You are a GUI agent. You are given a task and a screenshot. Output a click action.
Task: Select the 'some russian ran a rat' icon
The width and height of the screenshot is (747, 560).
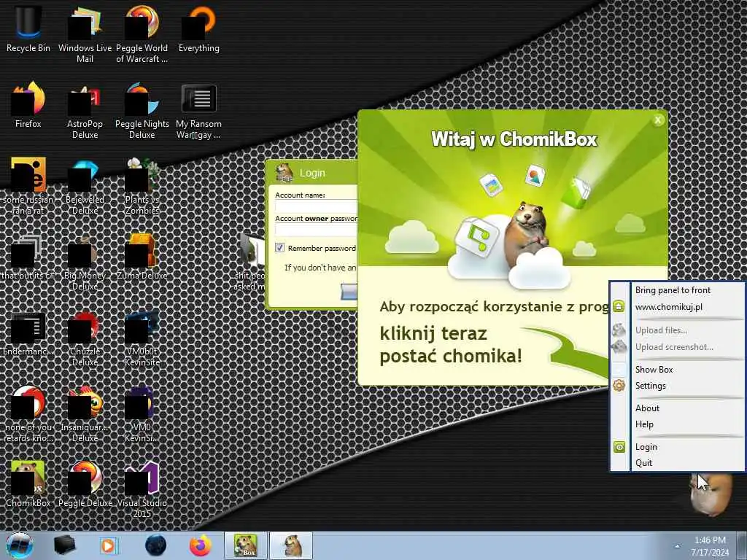coord(28,186)
